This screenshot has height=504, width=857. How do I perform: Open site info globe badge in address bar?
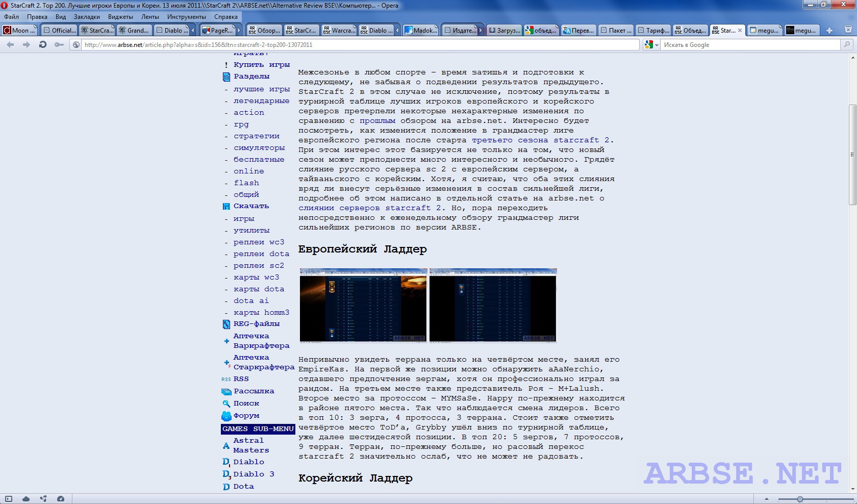coord(76,45)
